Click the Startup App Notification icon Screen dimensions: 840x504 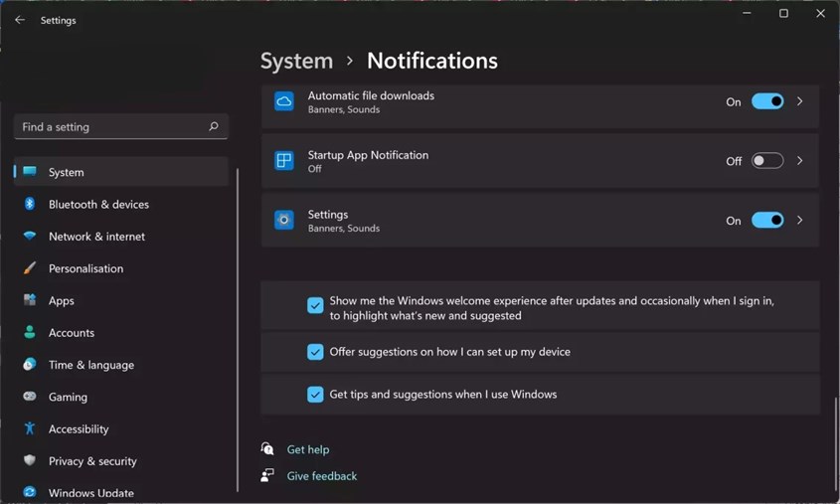[284, 161]
